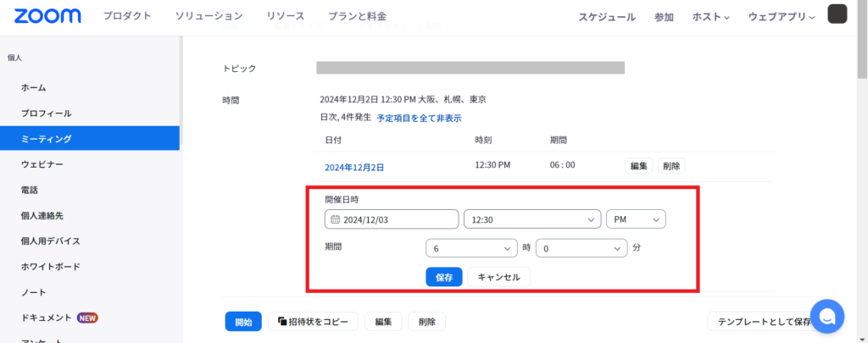The image size is (868, 343).
Task: Expand the 12:30 time dropdown
Action: 531,219
